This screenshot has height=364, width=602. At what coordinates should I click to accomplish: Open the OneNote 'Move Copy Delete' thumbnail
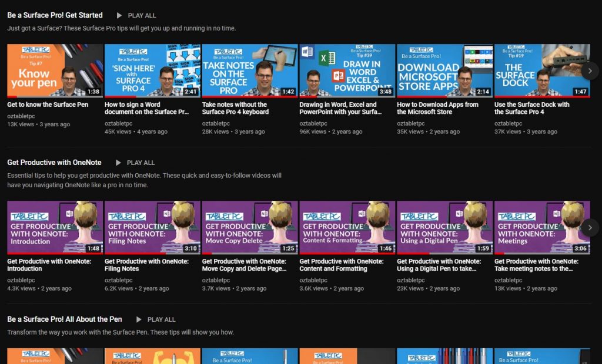[x=250, y=227]
